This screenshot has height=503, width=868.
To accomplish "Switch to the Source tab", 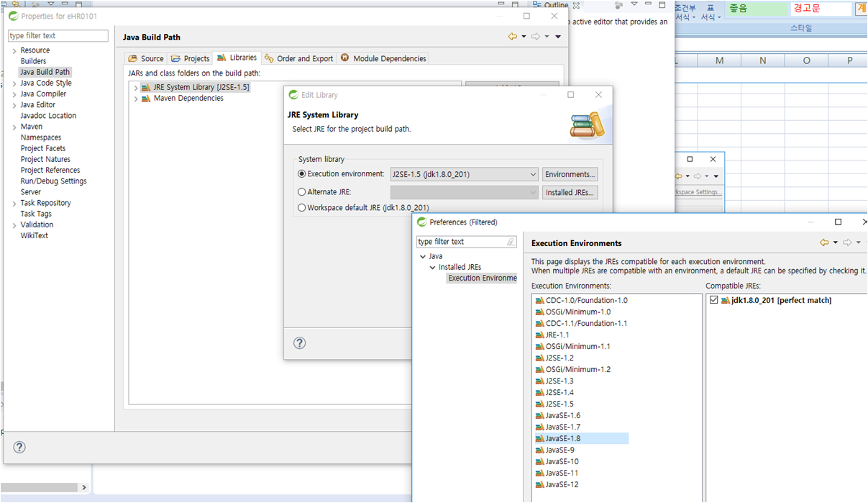I will [146, 58].
